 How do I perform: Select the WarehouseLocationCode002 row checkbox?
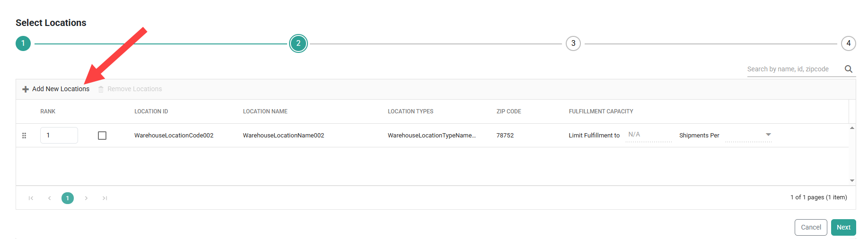point(102,136)
